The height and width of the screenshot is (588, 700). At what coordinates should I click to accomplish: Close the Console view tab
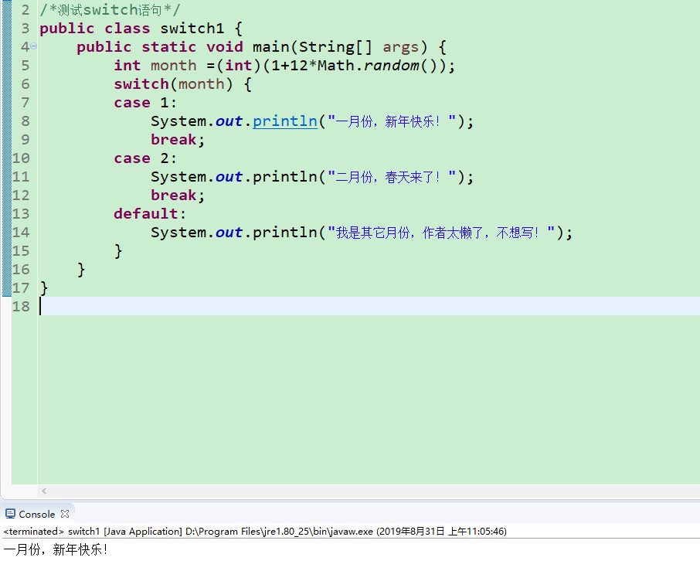click(65, 514)
